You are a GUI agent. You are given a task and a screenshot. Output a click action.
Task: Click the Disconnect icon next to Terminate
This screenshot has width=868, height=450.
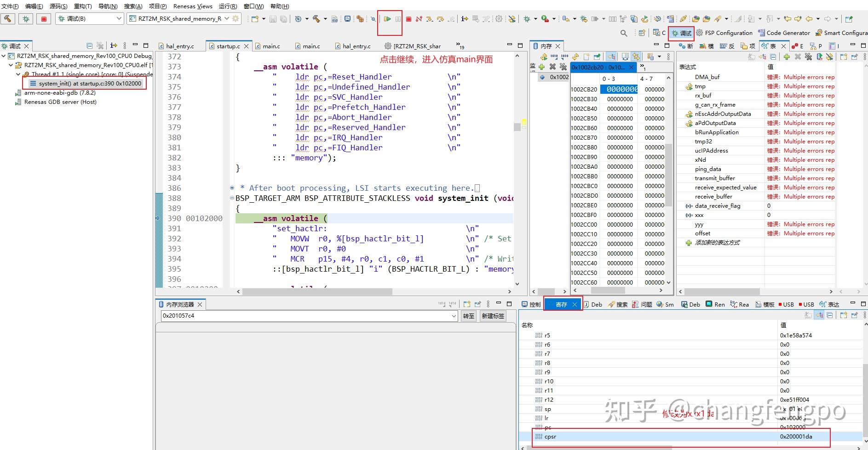pyautogui.click(x=419, y=19)
